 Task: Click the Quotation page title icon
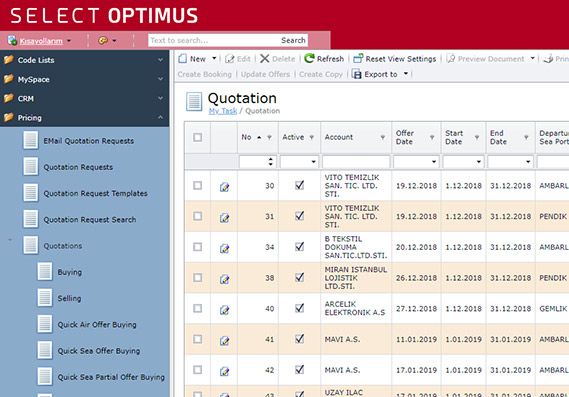click(x=194, y=102)
